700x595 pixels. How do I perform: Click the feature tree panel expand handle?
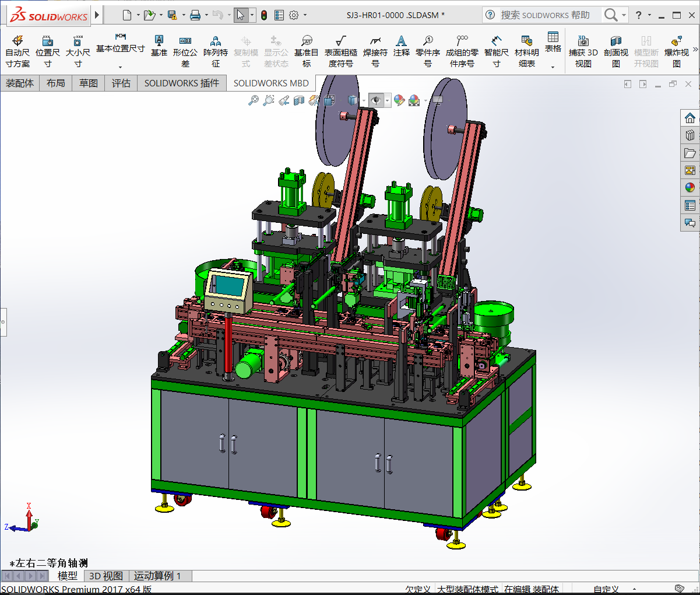pyautogui.click(x=3, y=321)
